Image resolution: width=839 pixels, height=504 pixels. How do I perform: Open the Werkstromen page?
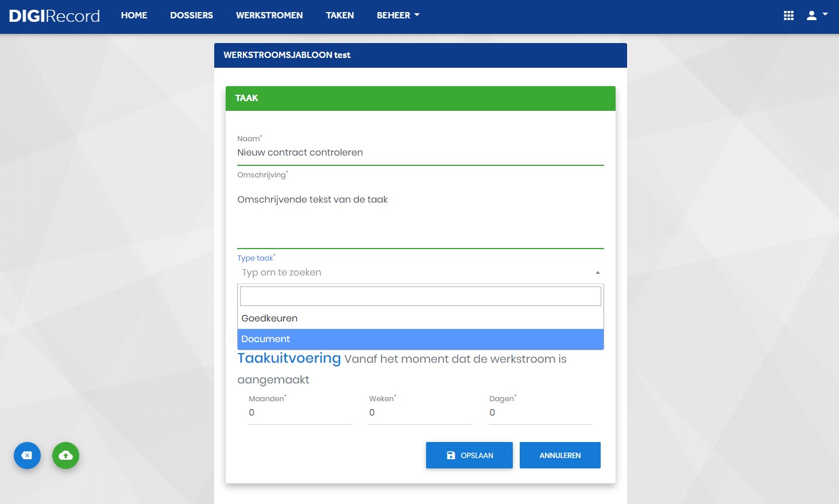(x=269, y=15)
